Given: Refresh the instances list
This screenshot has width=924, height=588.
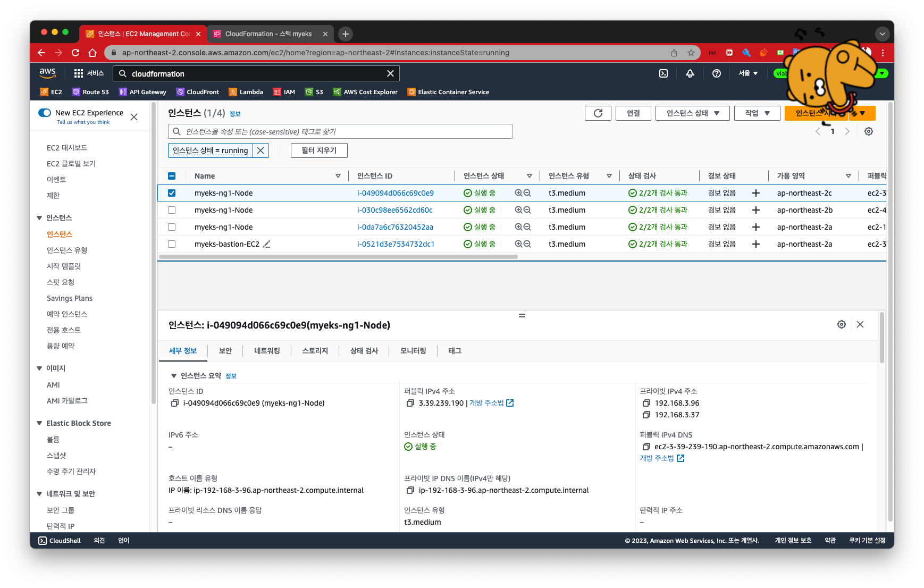Looking at the screenshot, I should click(x=598, y=113).
